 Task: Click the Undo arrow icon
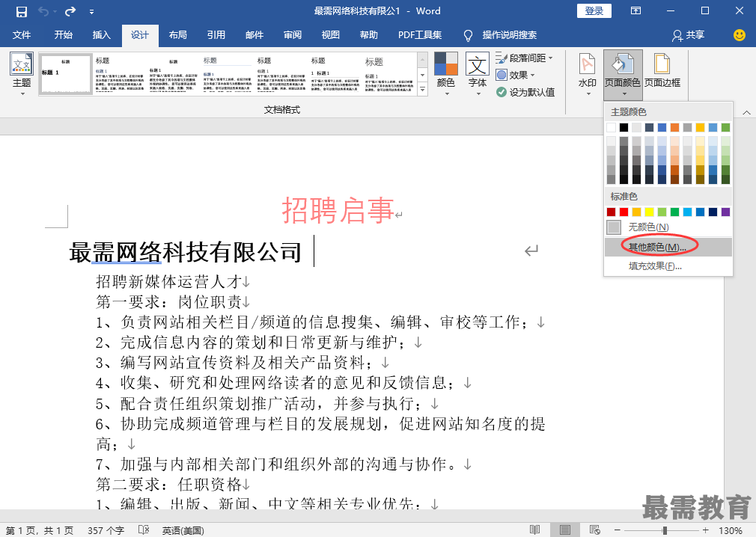pyautogui.click(x=43, y=11)
